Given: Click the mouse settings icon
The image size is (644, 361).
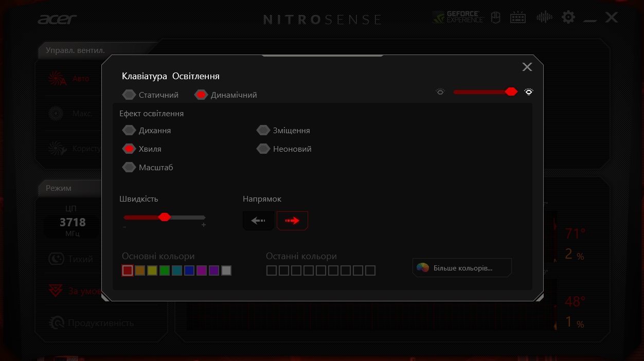Looking at the screenshot, I should [495, 17].
